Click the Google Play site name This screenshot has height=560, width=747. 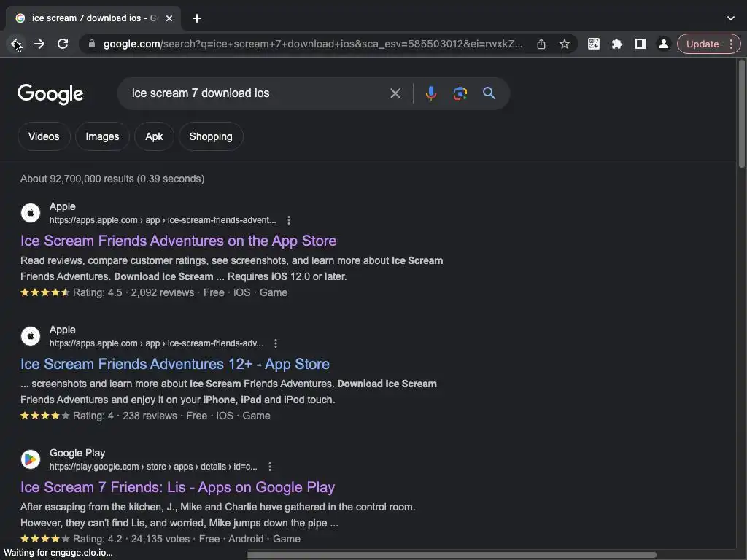coord(77,454)
